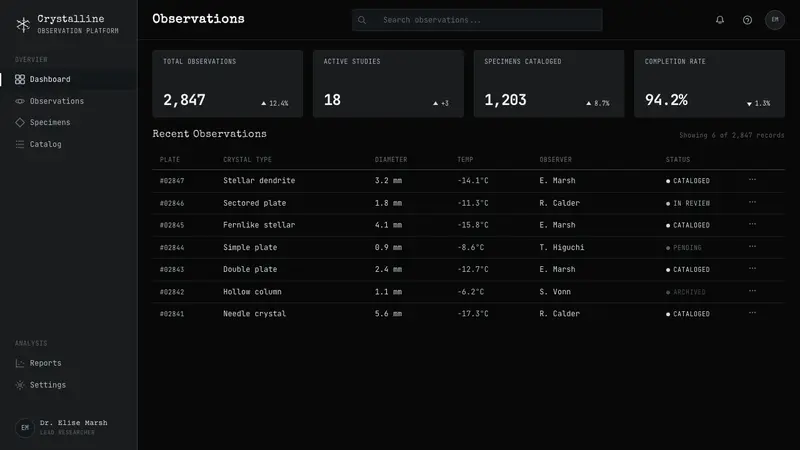
Task: Click the Reports chart icon in sidebar
Action: [20, 363]
